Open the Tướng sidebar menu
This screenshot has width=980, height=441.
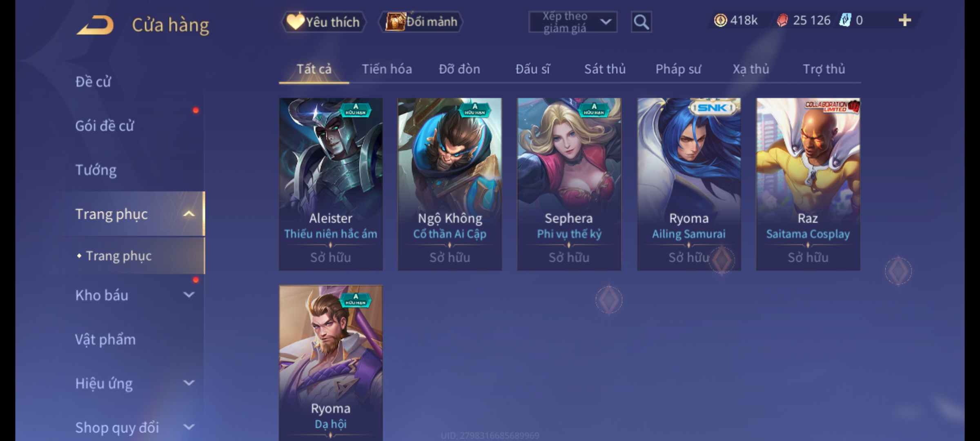96,170
